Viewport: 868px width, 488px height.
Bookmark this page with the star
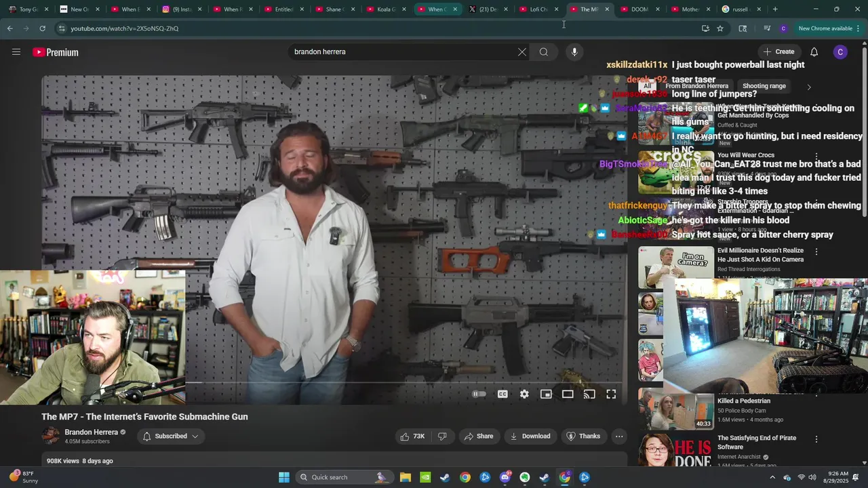tap(720, 28)
